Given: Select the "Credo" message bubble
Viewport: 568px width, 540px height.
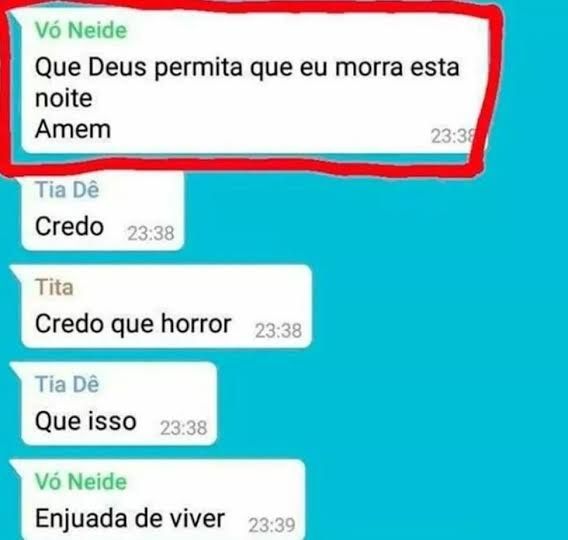Looking at the screenshot, I should pos(103,211).
